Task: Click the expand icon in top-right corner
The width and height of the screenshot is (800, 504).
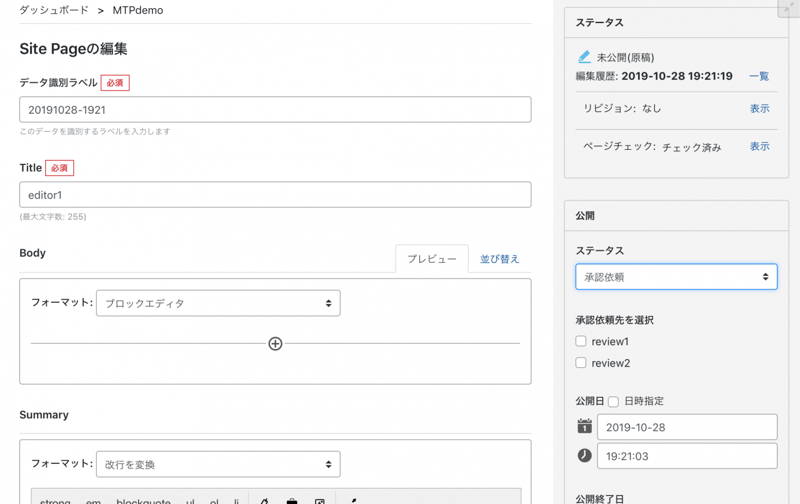Action: 788,9
